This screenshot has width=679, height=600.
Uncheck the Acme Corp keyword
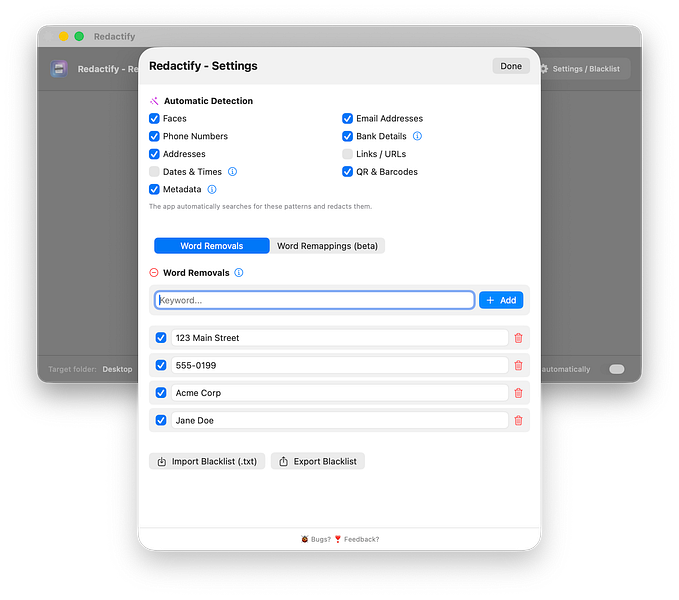click(161, 393)
